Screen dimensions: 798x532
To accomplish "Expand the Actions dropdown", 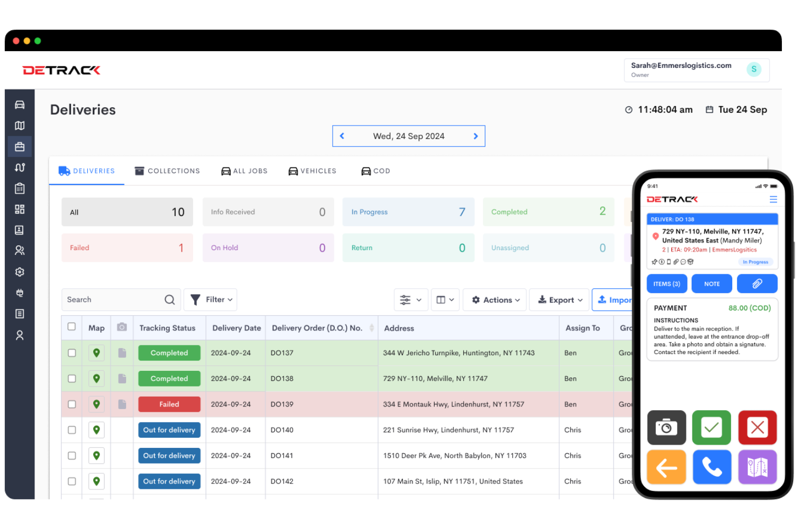I will click(494, 299).
